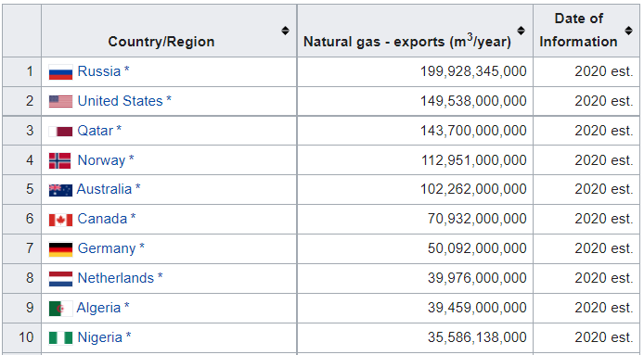Click the Russia flag icon

tap(61, 71)
